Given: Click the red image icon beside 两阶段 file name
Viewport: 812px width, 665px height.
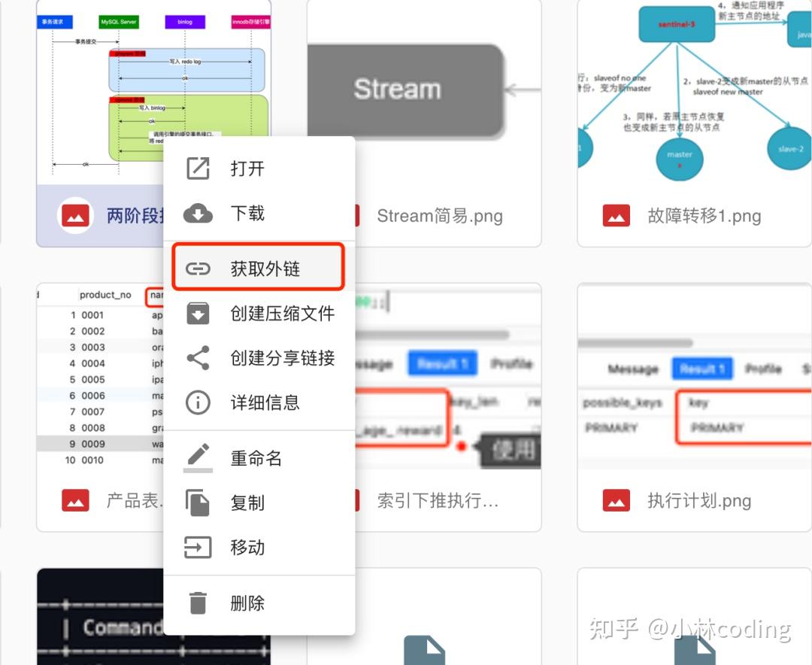Looking at the screenshot, I should [x=75, y=216].
